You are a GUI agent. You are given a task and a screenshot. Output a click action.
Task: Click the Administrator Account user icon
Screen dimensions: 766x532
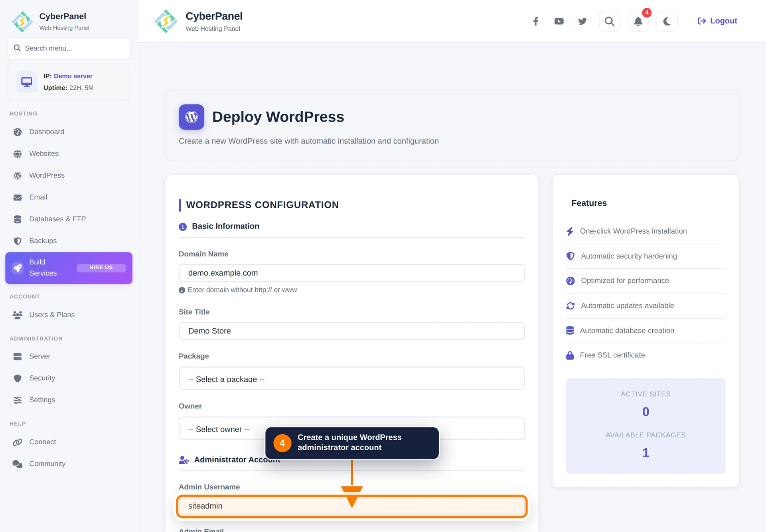pos(184,460)
